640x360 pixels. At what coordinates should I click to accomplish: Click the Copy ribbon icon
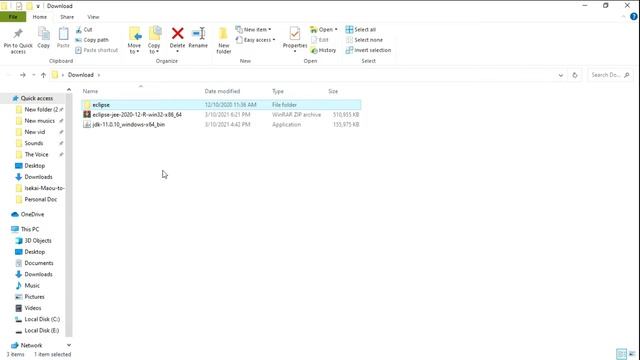[44, 33]
